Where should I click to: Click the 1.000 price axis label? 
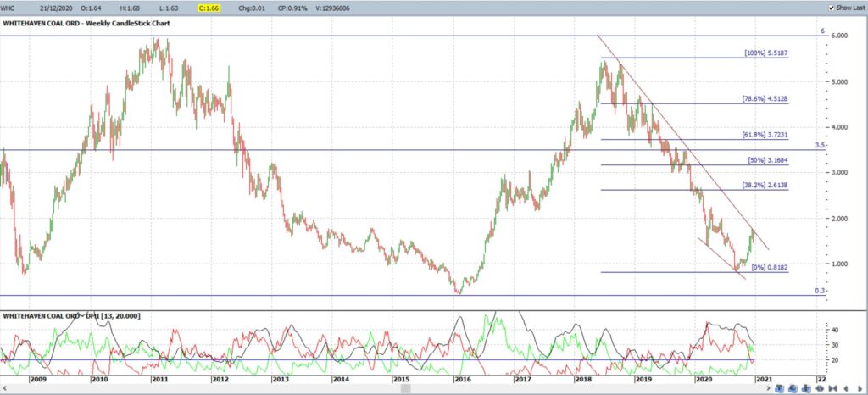[x=839, y=264]
